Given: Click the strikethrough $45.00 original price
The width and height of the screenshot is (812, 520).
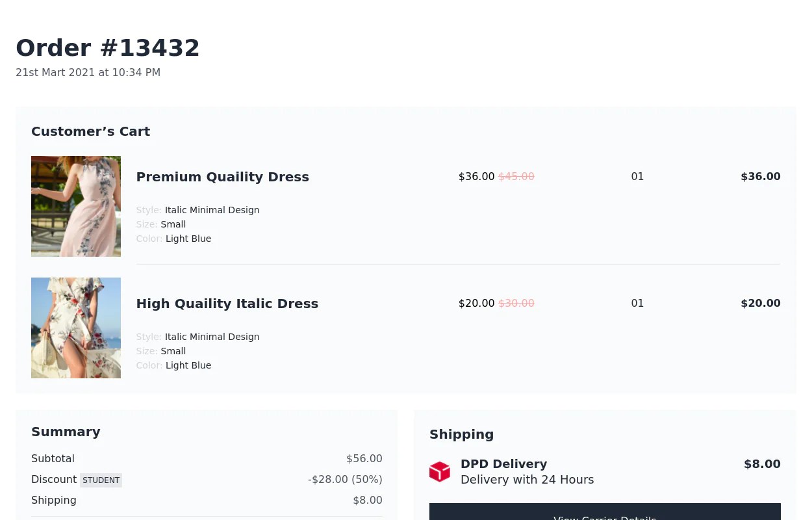Looking at the screenshot, I should [x=516, y=176].
